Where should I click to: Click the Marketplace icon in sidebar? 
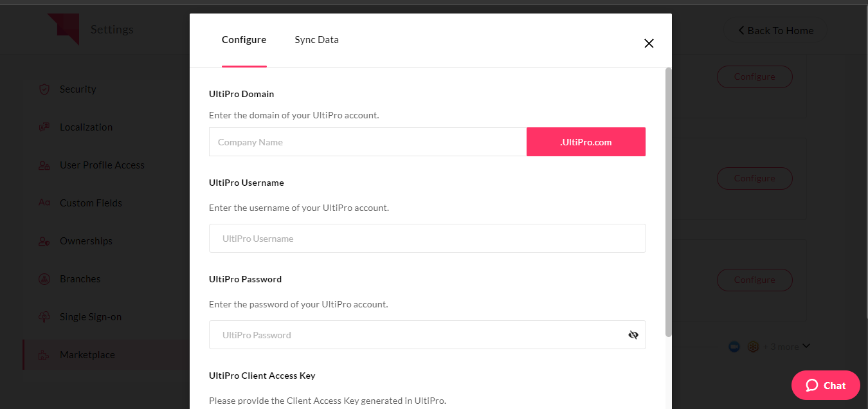click(44, 355)
